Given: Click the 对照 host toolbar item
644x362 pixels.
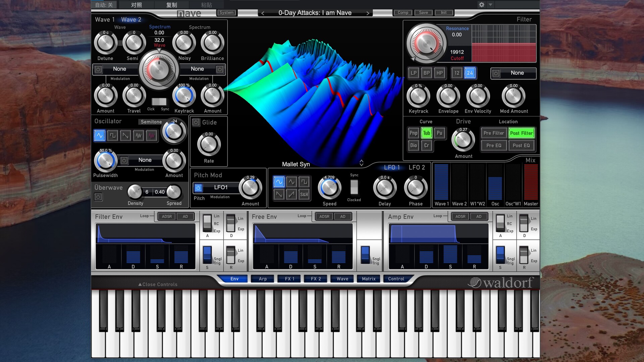Looking at the screenshot, I should [136, 5].
